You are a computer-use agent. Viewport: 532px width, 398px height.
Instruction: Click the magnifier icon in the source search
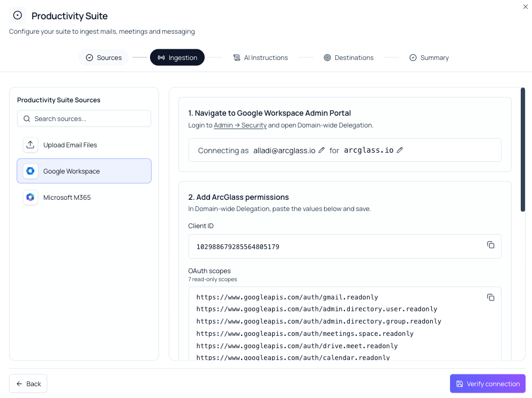pyautogui.click(x=27, y=119)
